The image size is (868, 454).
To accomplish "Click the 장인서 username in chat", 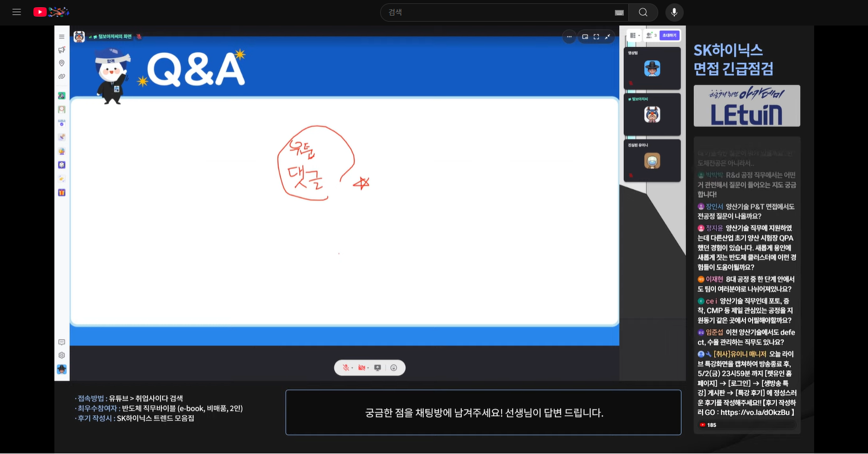I will pyautogui.click(x=714, y=206).
